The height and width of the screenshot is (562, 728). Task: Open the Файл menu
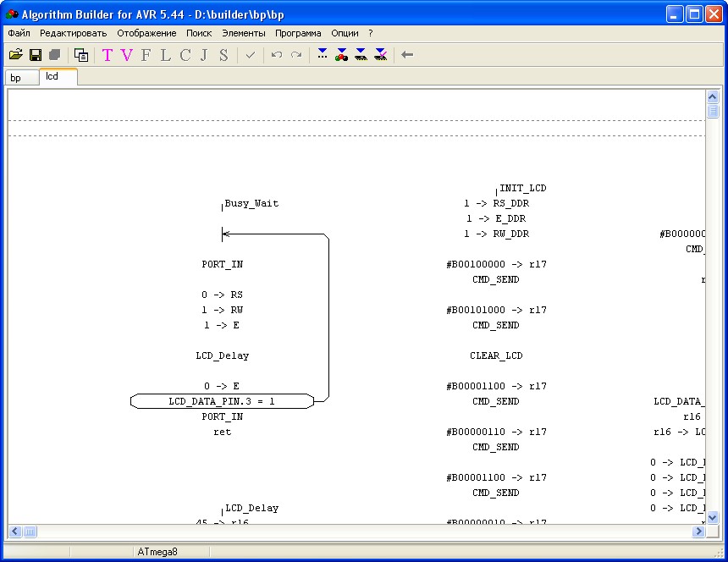pyautogui.click(x=19, y=33)
